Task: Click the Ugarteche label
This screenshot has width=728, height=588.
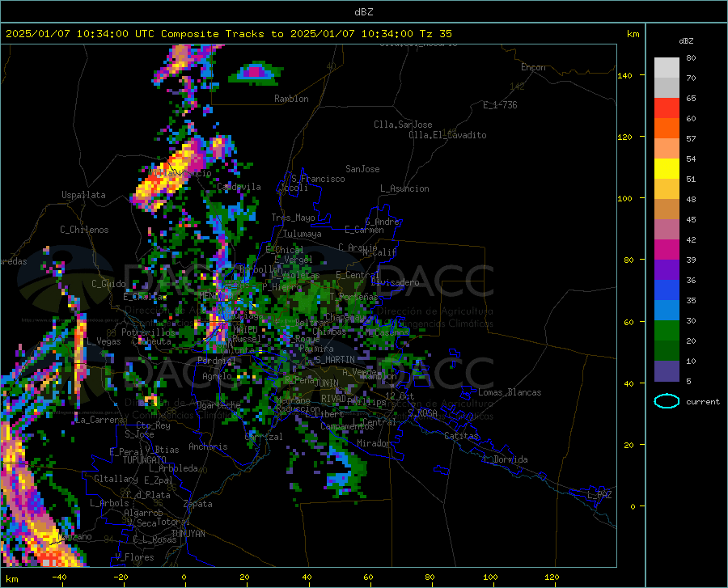Action: tap(218, 405)
